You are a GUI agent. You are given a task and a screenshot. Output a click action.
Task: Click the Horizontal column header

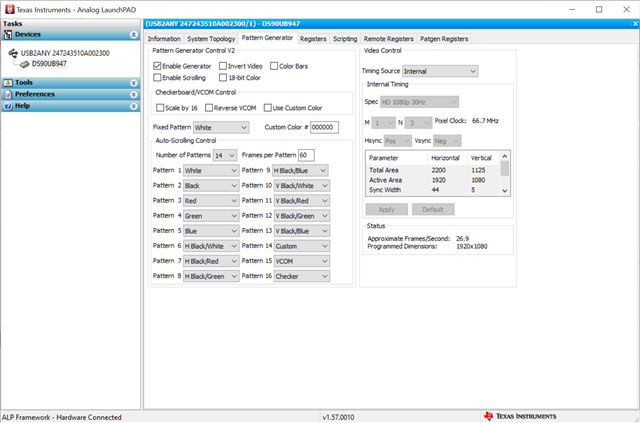click(445, 158)
